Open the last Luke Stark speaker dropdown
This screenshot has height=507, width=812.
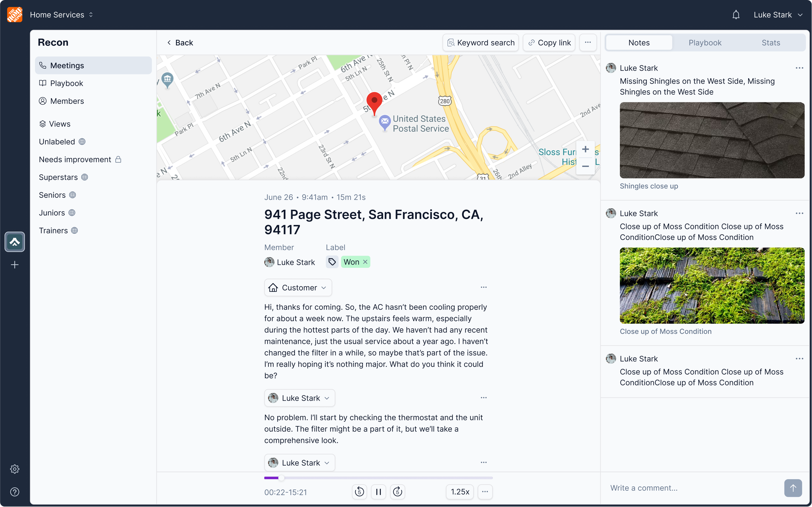[x=300, y=463]
